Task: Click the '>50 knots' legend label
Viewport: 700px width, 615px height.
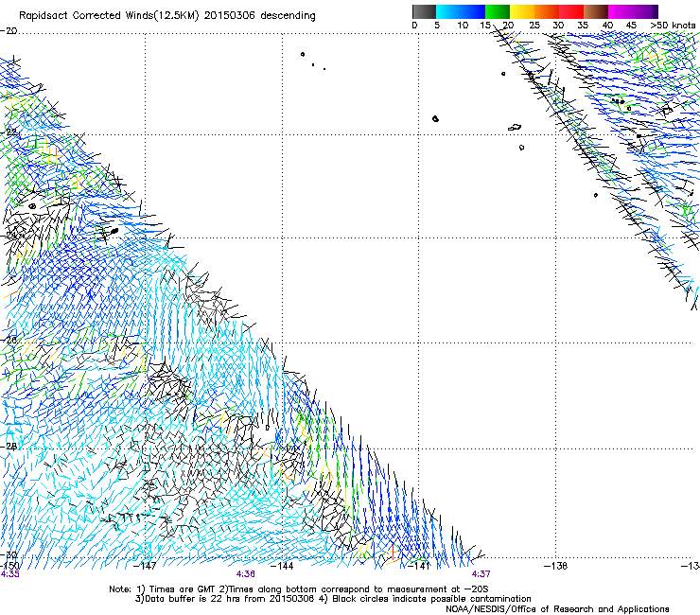Action: (x=673, y=25)
